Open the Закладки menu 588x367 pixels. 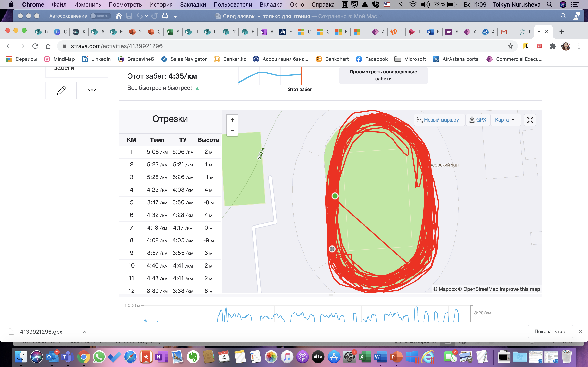click(x=193, y=4)
